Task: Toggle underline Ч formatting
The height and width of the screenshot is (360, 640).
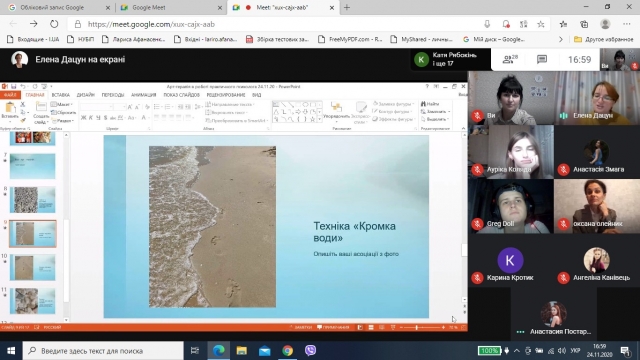Action: click(98, 118)
